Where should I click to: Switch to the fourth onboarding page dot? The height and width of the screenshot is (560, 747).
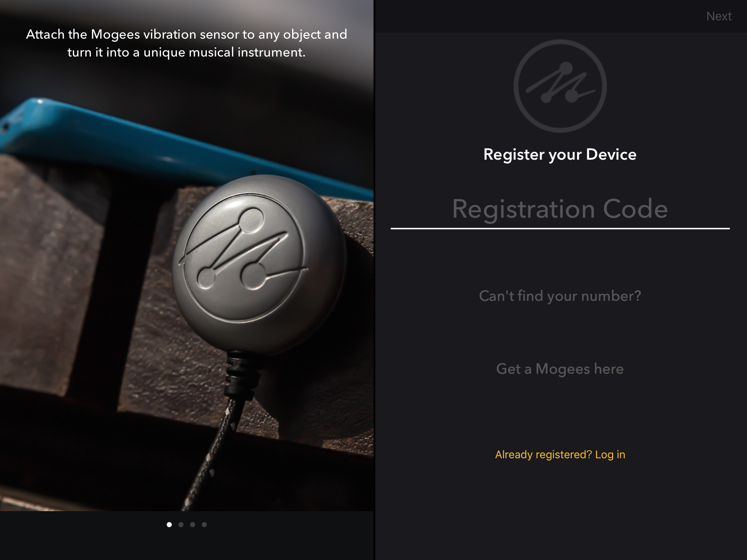[204, 525]
